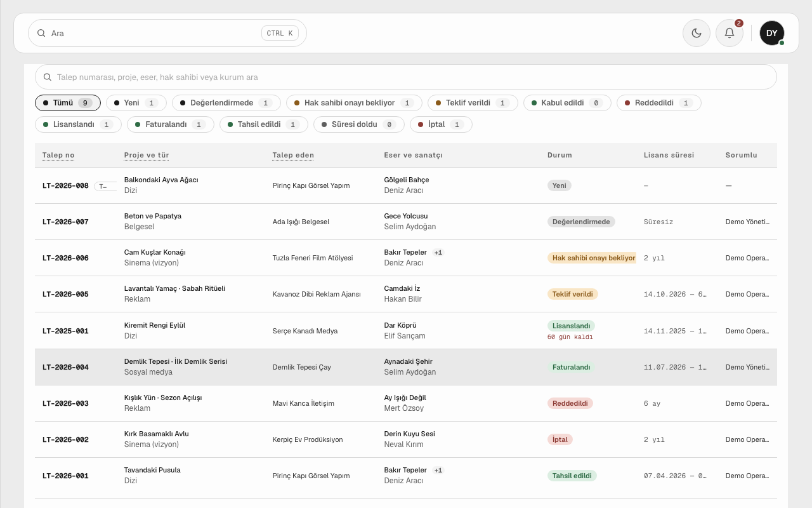Click the İptal status badge in table
This screenshot has width=812, height=508.
(560, 439)
